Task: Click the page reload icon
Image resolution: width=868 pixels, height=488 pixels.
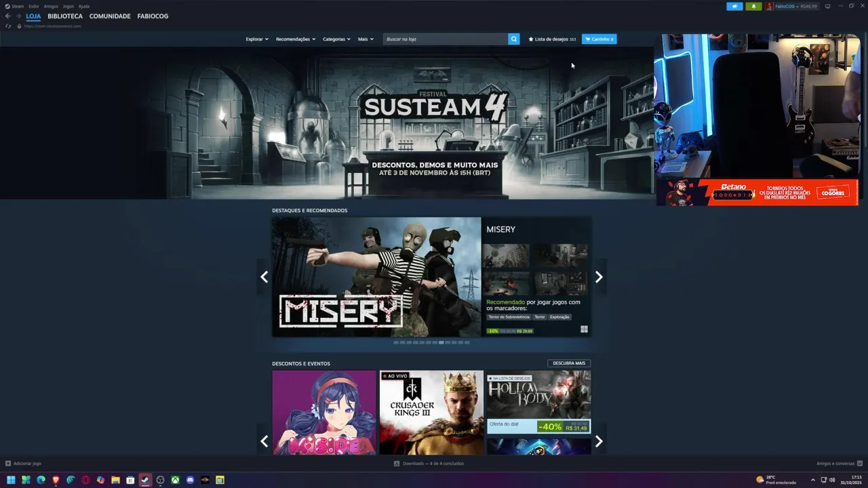Action: [x=8, y=26]
